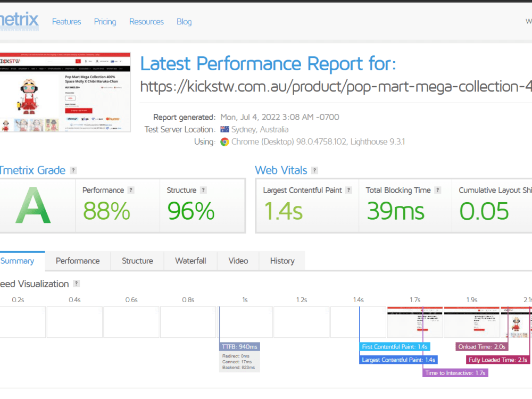Screen dimensions: 532x399
Task: Click the 88% performance score
Action: pos(106,211)
